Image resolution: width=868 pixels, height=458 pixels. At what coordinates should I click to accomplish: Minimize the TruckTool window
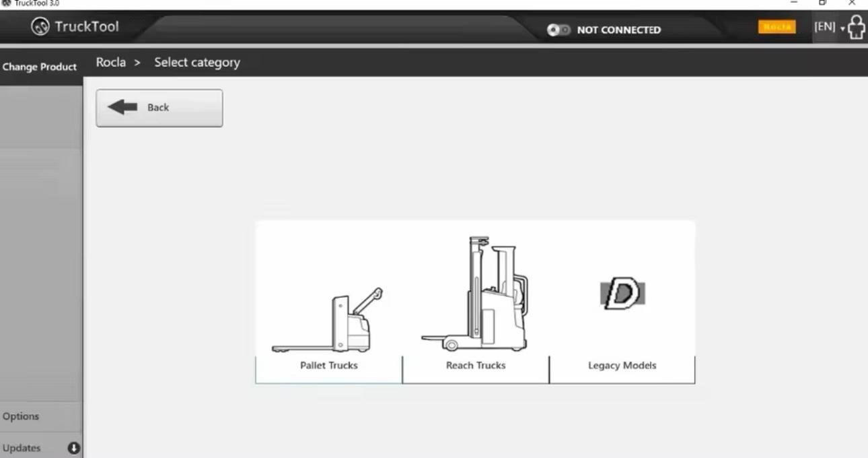click(794, 3)
